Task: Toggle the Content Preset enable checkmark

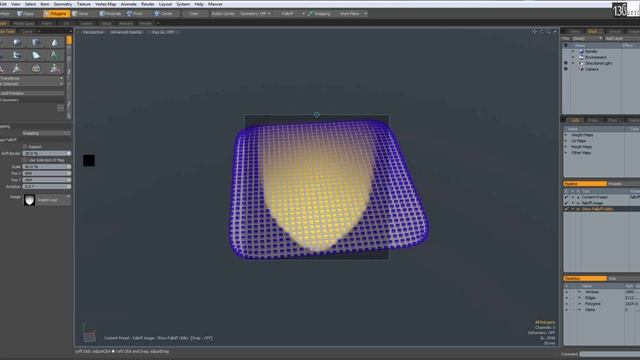Action: point(566,197)
